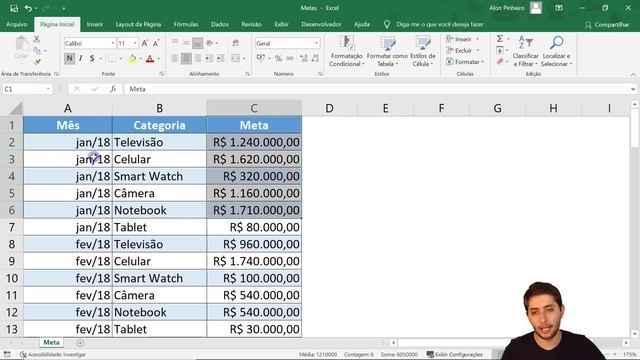Viewport: 640px width, 360px height.
Task: Open the Geral number format dropdown
Action: pos(316,43)
